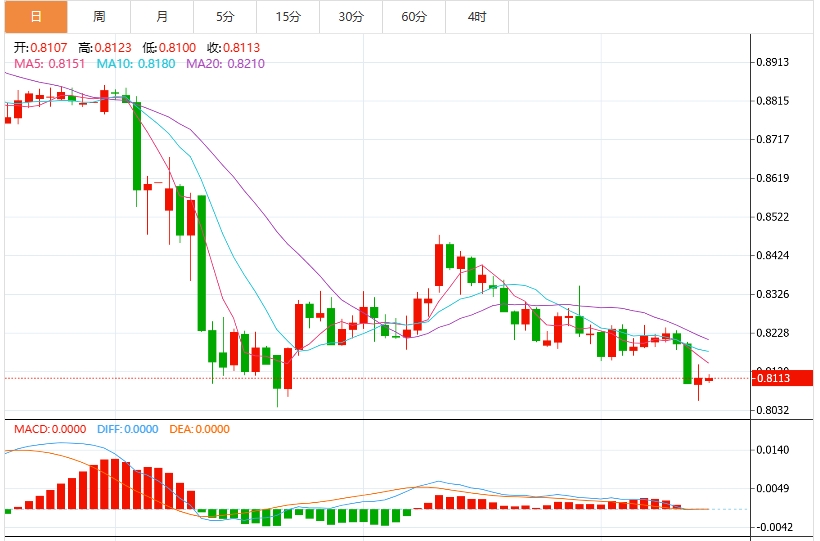The image size is (820, 541).
Task: Switch to the 周 weekly tab
Action: [x=99, y=17]
